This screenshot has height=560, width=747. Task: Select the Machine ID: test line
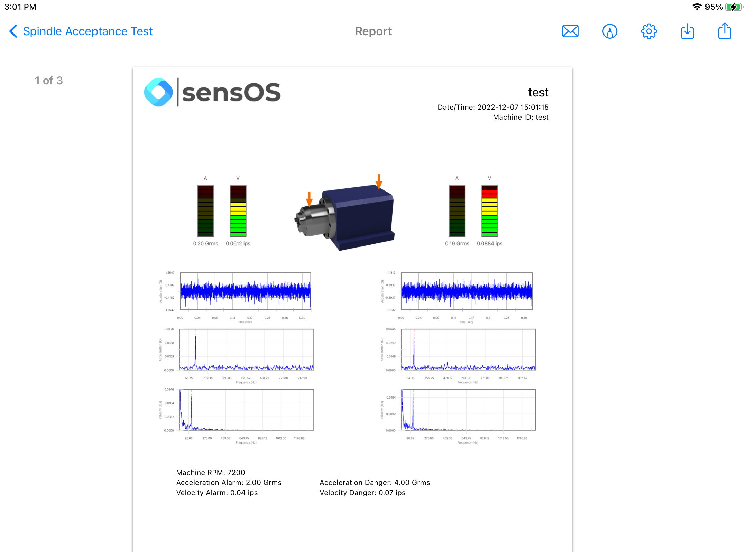coord(520,117)
